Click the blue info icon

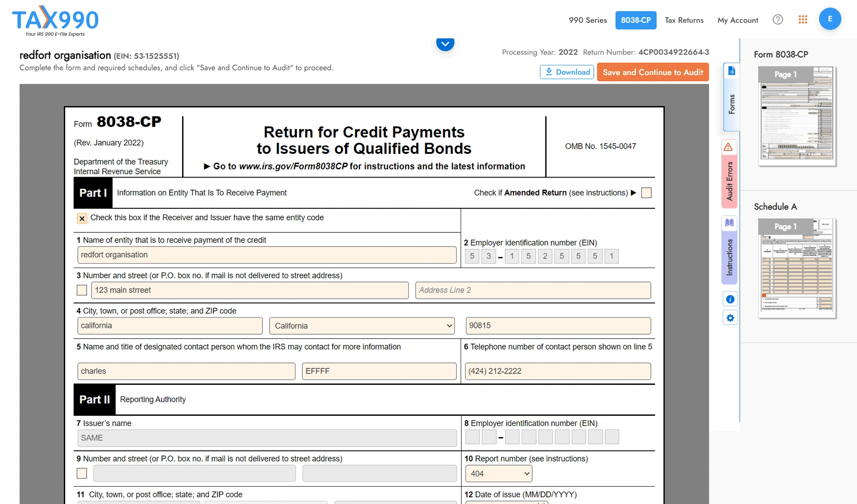click(x=730, y=299)
